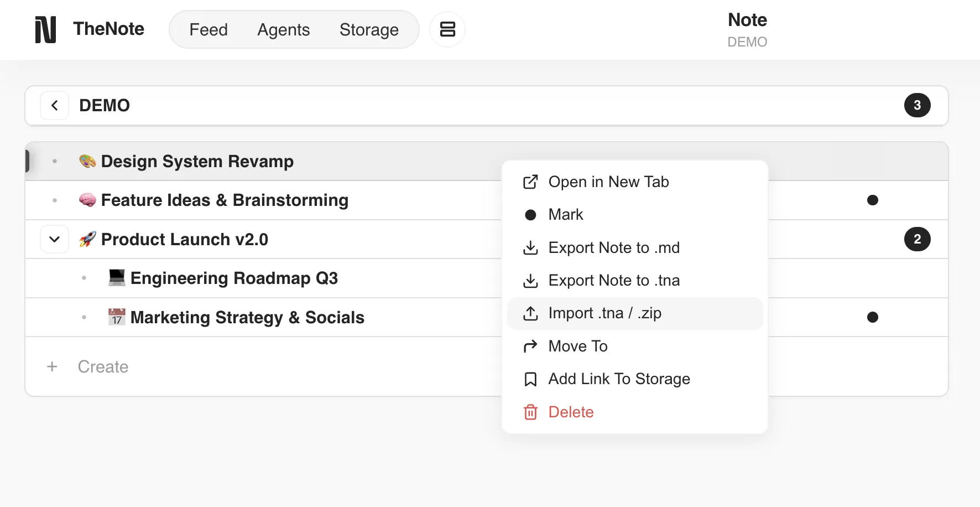Select Open in New Tab menu entry
Image resolution: width=980 pixels, height=507 pixels.
[635, 182]
